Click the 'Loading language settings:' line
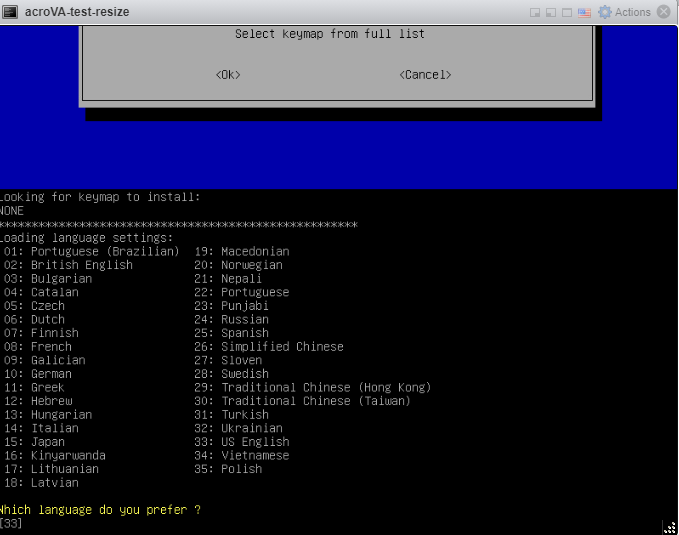The width and height of the screenshot is (679, 535). [86, 238]
